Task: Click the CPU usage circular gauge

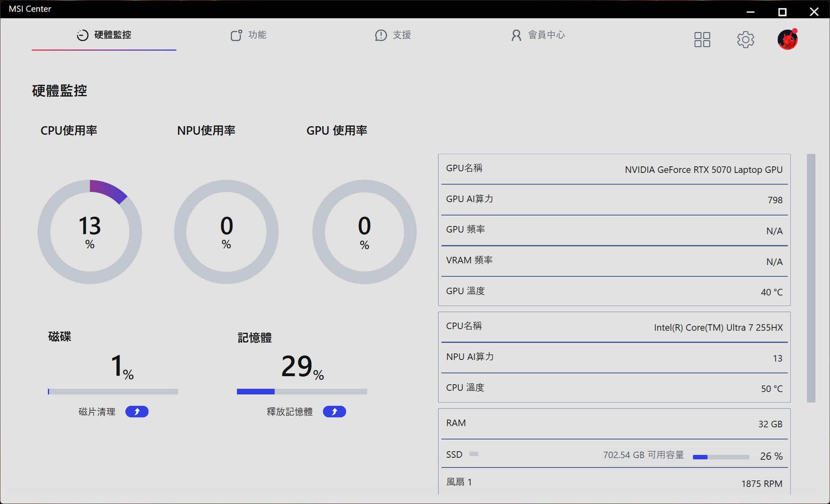Action: [90, 232]
